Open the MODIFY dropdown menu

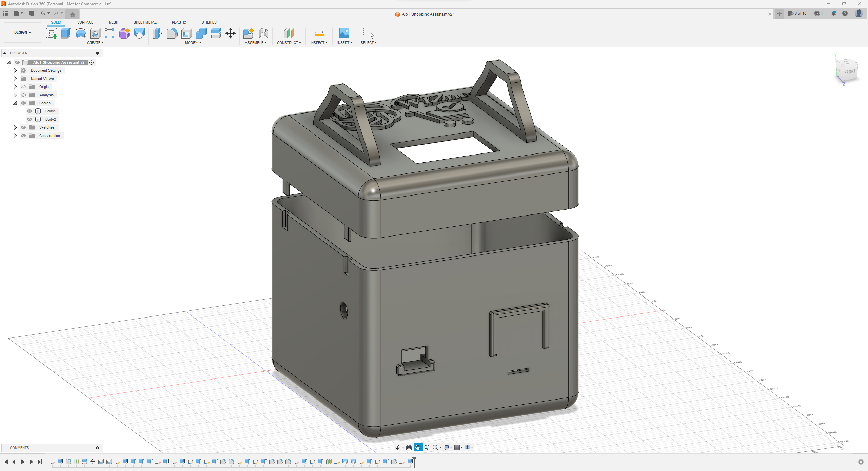(x=193, y=43)
